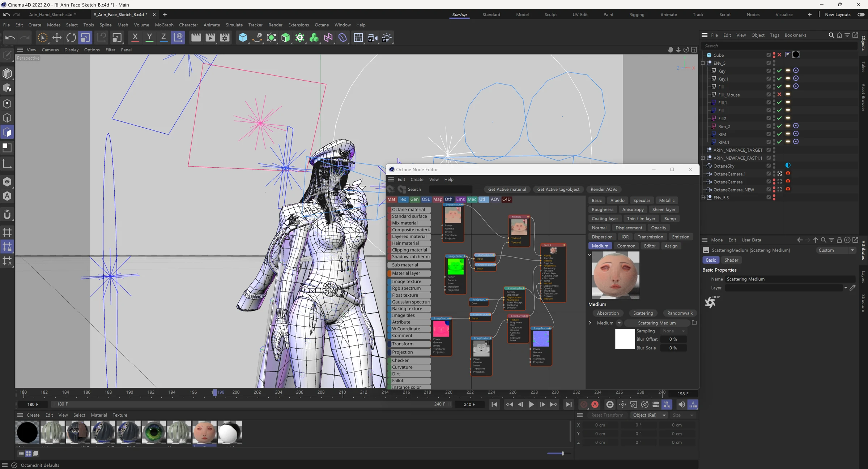Collapse the ENv_5 tree node
This screenshot has width=868, height=469.
coord(703,63)
